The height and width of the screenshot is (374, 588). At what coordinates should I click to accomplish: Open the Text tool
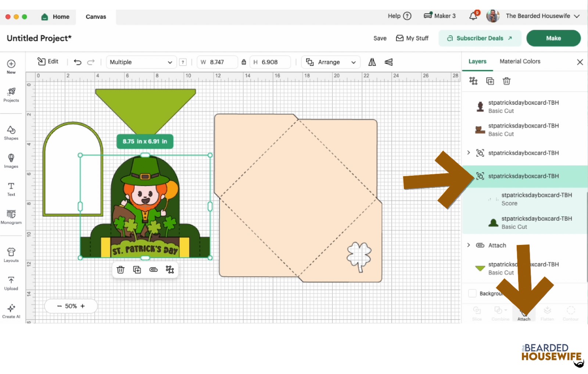point(11,189)
